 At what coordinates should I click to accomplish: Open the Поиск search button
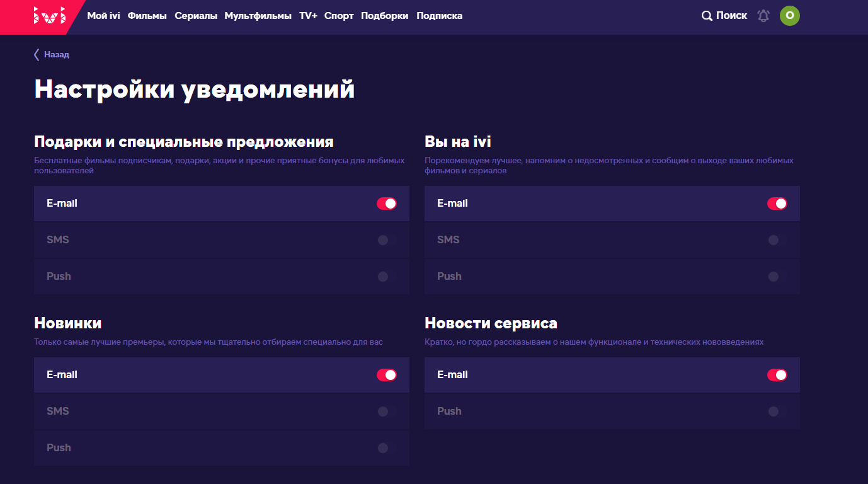(724, 16)
